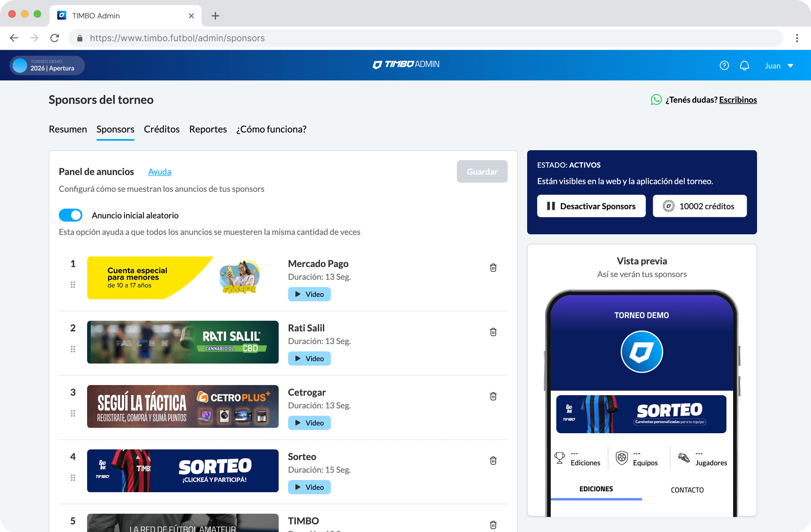Grab the drag handle for Rati Salil

(73, 349)
